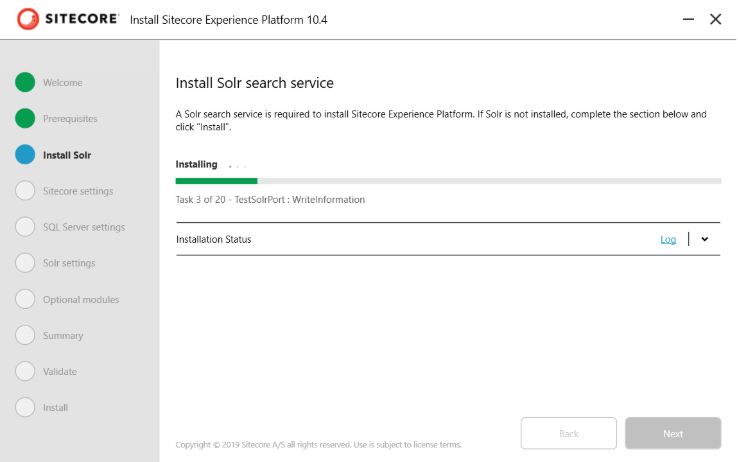Viewport: 738px width, 462px height.
Task: Open the Solr settings step label
Action: (x=69, y=263)
